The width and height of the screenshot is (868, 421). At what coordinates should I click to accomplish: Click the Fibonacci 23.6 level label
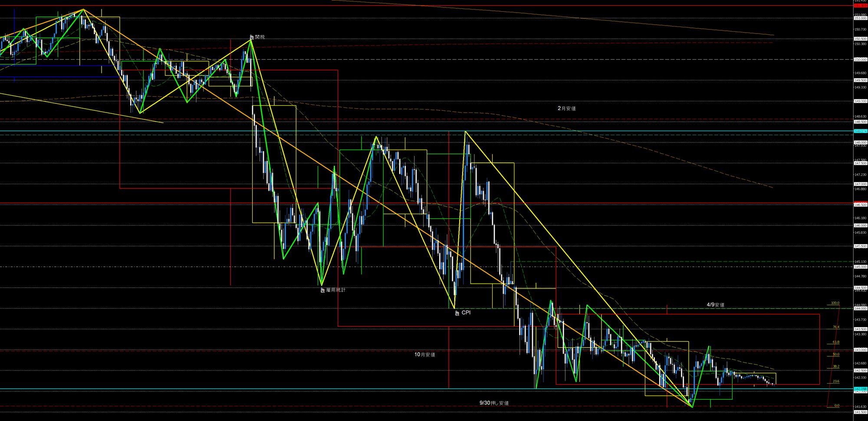[836, 381]
